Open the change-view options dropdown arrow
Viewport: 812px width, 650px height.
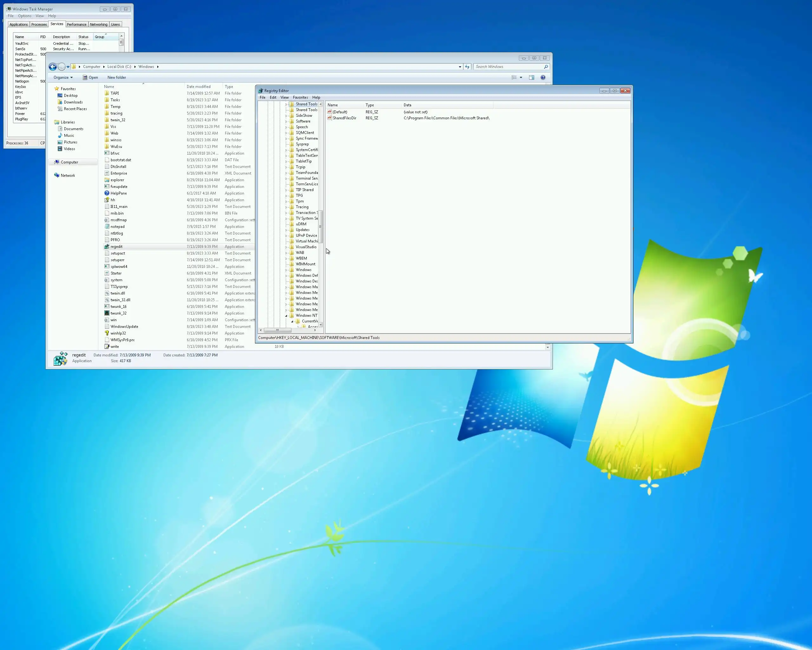coord(521,78)
